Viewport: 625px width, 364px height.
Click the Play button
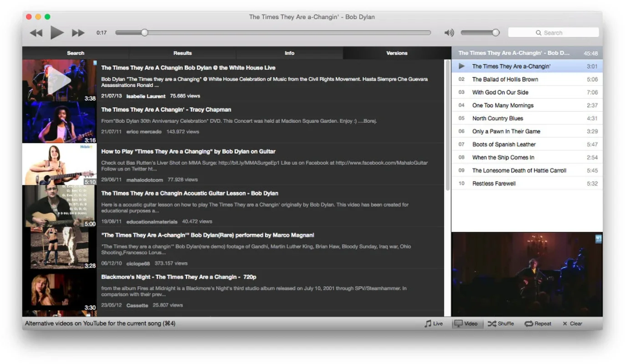click(x=57, y=32)
